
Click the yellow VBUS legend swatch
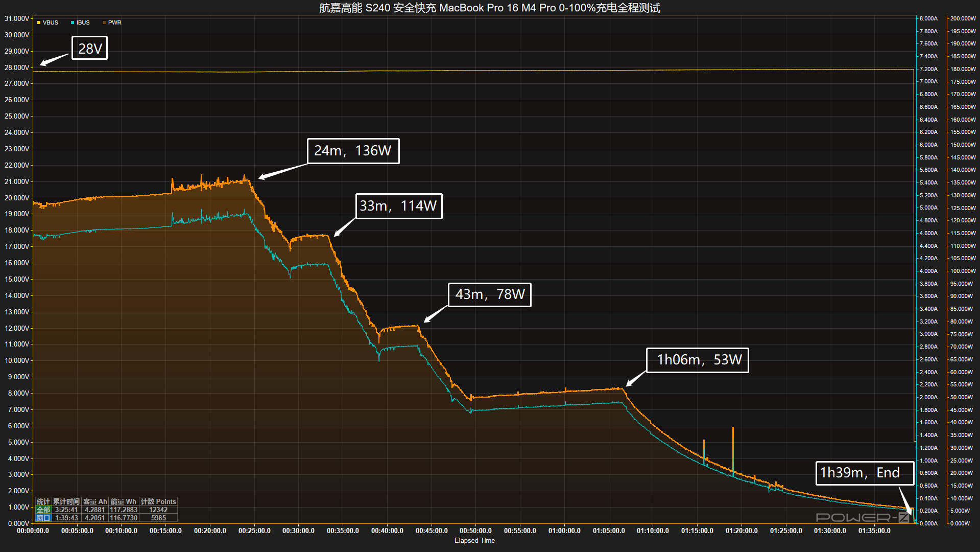tap(39, 22)
